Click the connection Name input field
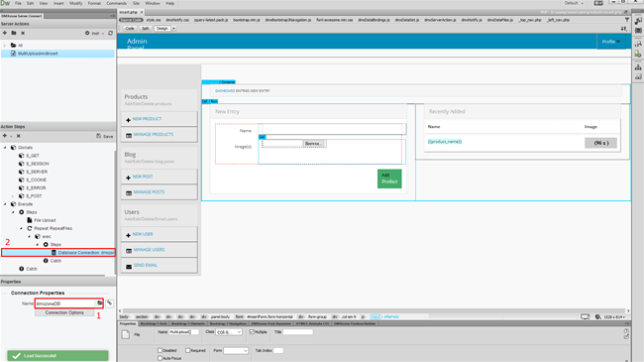 pyautogui.click(x=65, y=303)
